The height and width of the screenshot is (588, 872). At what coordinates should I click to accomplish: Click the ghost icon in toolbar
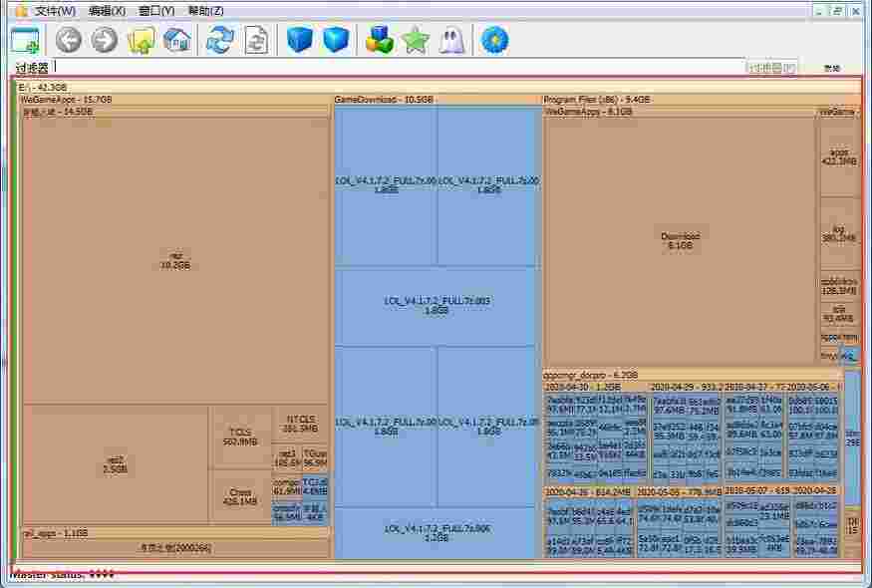pyautogui.click(x=452, y=40)
